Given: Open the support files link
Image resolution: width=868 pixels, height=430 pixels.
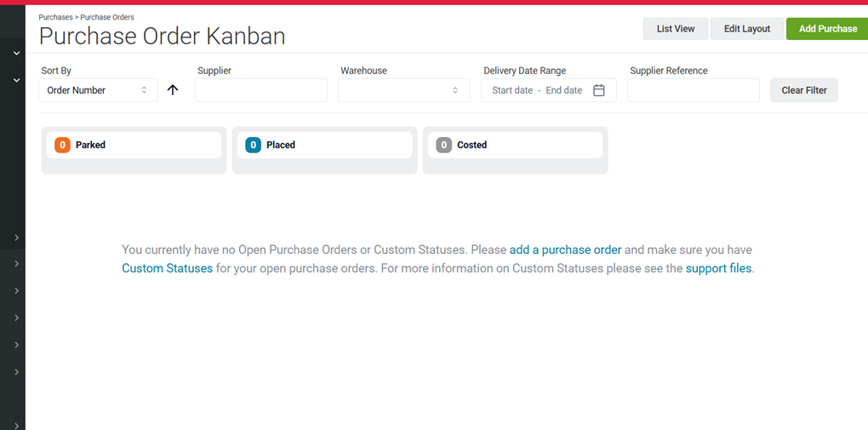Looking at the screenshot, I should (718, 269).
